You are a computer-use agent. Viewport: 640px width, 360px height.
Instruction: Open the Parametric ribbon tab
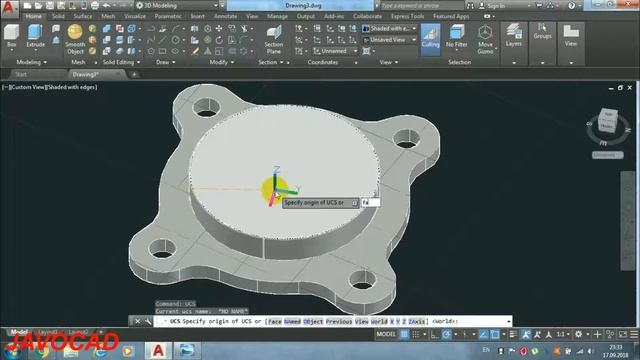click(168, 16)
